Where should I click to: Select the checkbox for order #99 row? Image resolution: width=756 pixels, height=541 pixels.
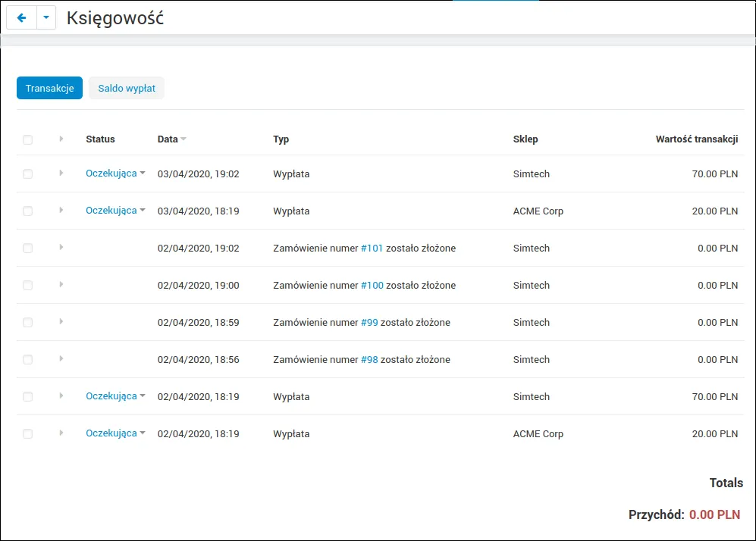pos(27,322)
